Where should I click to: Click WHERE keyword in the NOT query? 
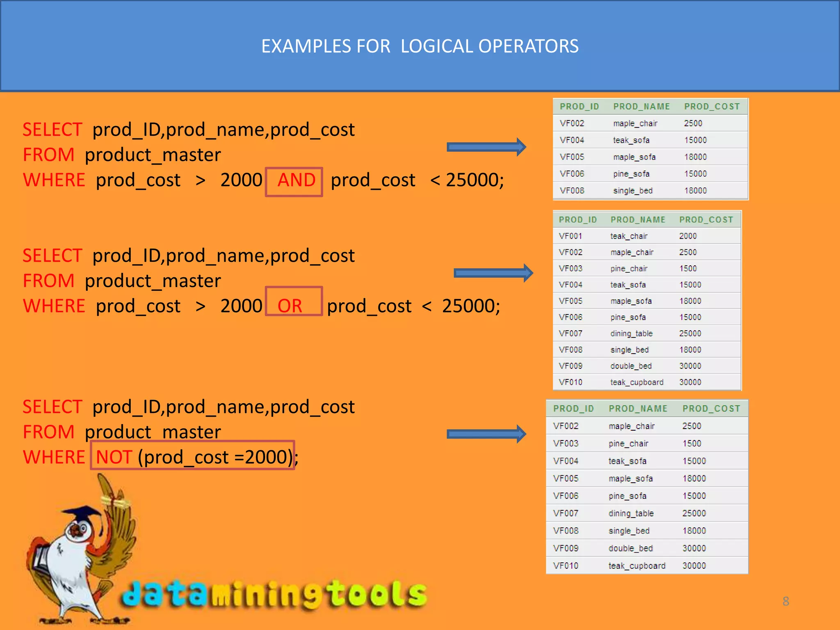pyautogui.click(x=54, y=457)
